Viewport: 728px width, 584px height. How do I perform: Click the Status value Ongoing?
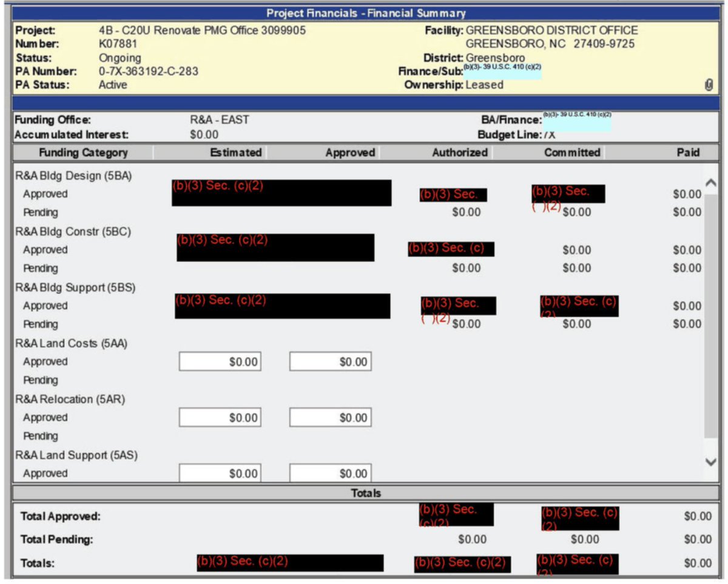click(x=120, y=58)
